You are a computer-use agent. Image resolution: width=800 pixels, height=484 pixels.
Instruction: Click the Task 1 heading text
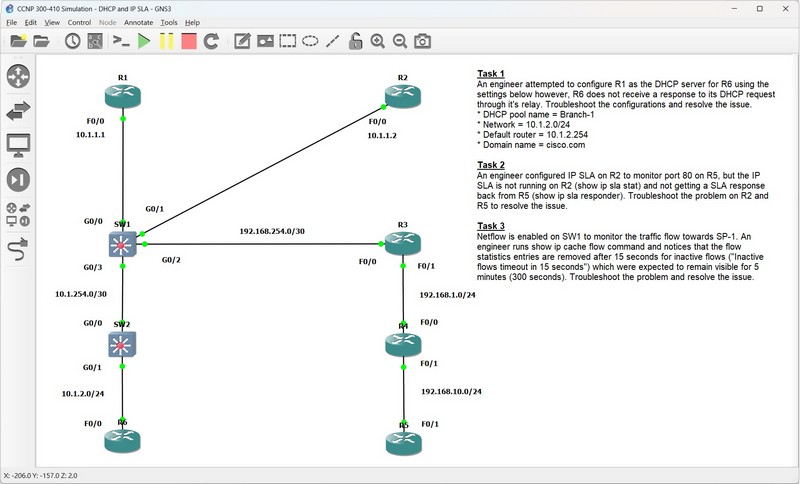490,73
